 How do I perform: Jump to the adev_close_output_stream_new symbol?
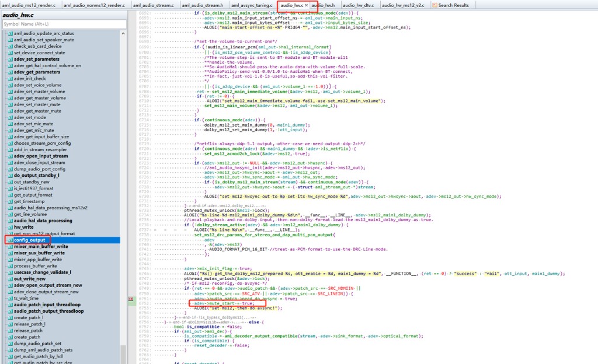point(46,292)
